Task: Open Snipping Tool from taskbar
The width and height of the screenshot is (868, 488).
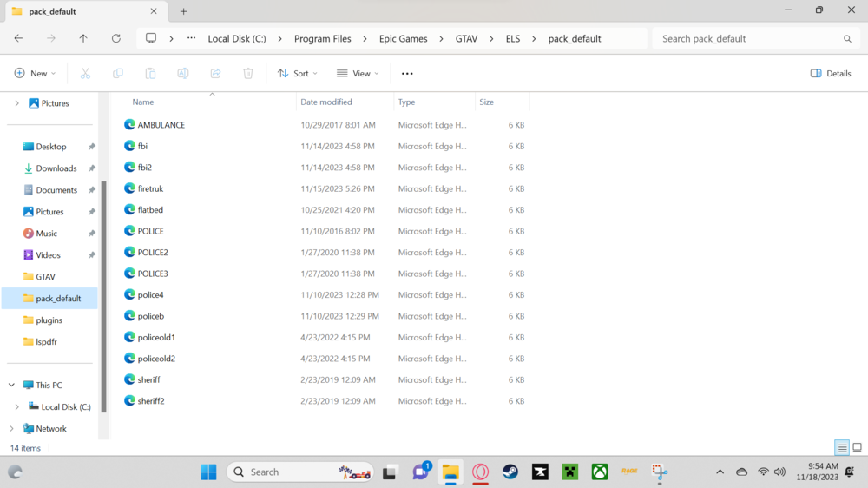Action: point(660,472)
